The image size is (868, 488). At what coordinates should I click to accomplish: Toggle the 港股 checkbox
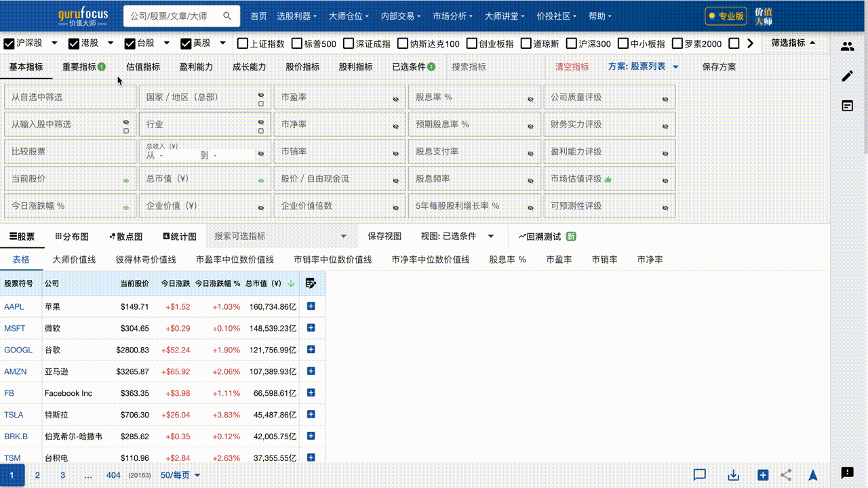click(74, 43)
